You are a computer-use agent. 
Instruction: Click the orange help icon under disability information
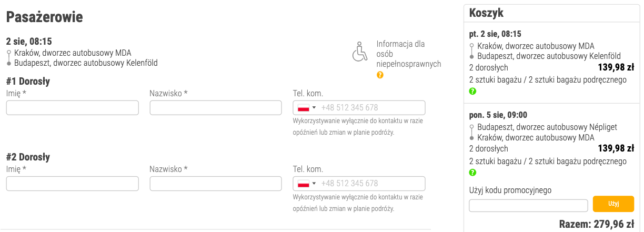(380, 75)
